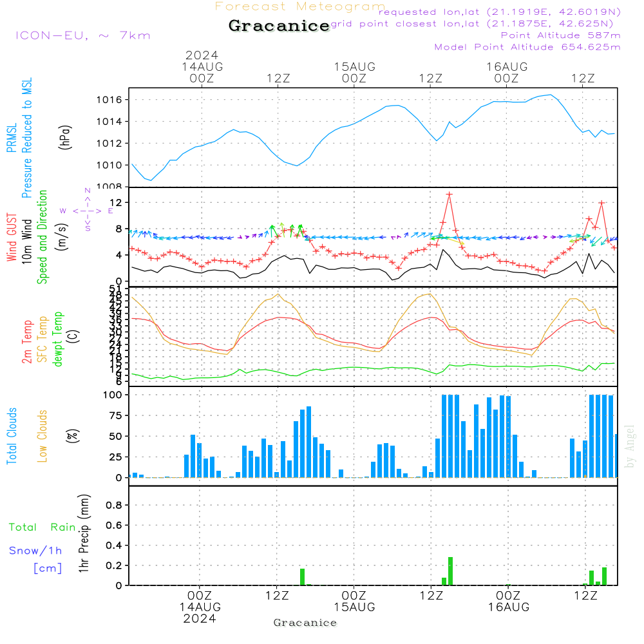Click the 'Total Rain' green label
644x644 pixels.
(x=43, y=527)
